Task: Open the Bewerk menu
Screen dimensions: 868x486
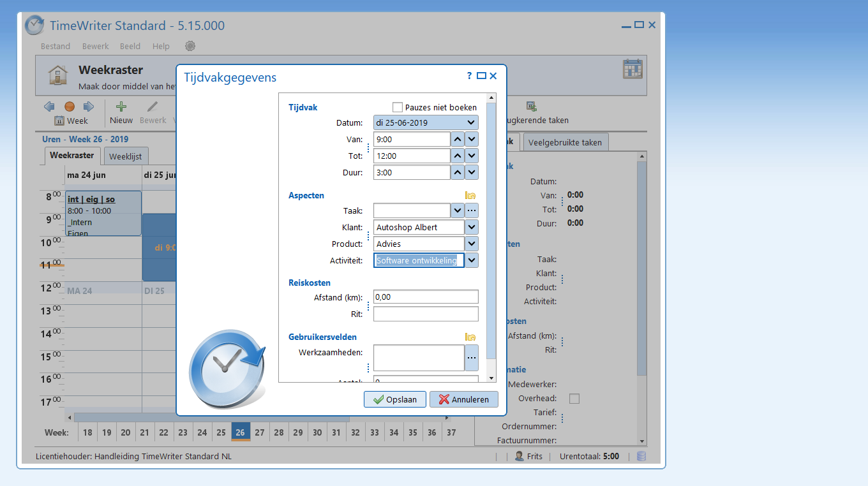Action: (95, 46)
